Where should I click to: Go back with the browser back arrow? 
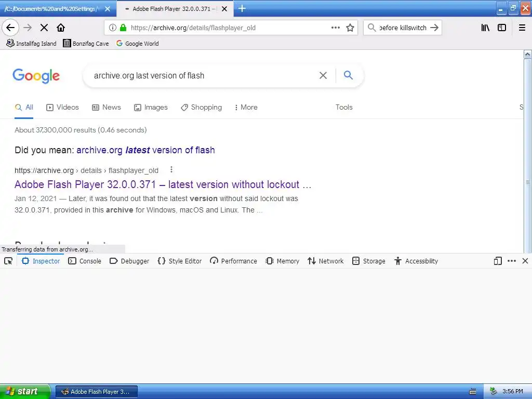point(10,28)
